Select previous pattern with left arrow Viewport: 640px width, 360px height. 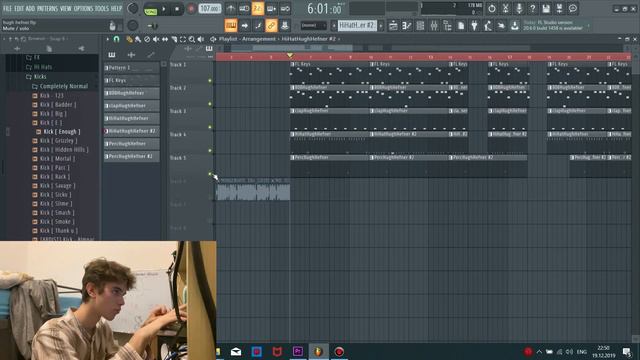click(333, 26)
